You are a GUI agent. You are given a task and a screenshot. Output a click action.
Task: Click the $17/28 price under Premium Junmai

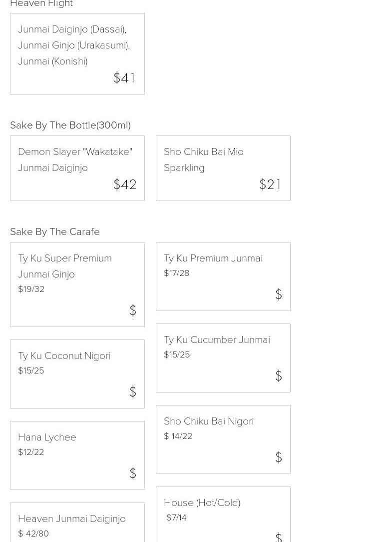coord(176,273)
